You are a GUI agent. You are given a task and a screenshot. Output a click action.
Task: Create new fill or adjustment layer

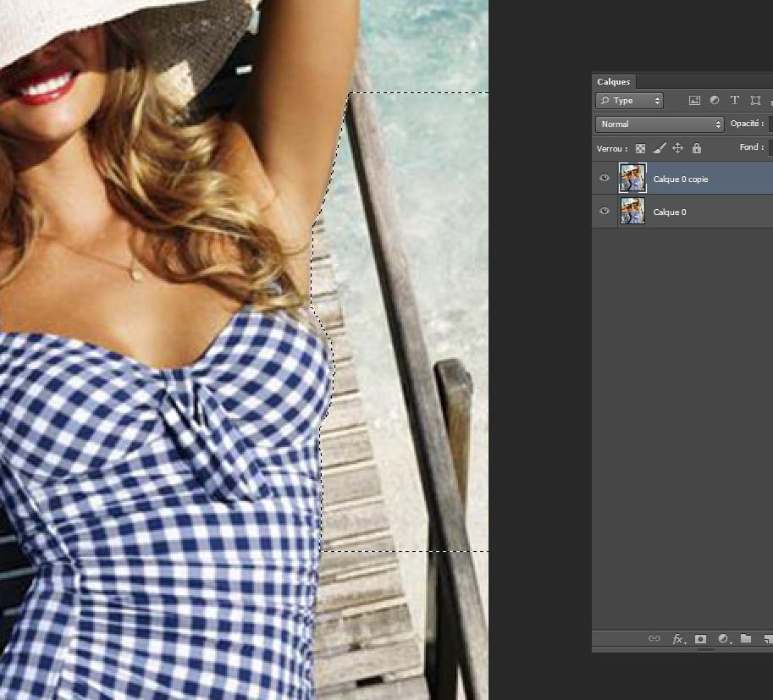[x=724, y=639]
